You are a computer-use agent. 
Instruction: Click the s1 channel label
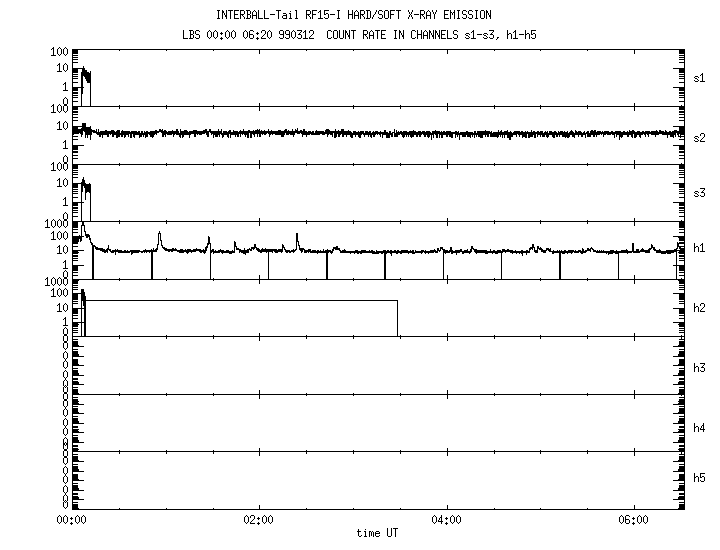(x=700, y=77)
